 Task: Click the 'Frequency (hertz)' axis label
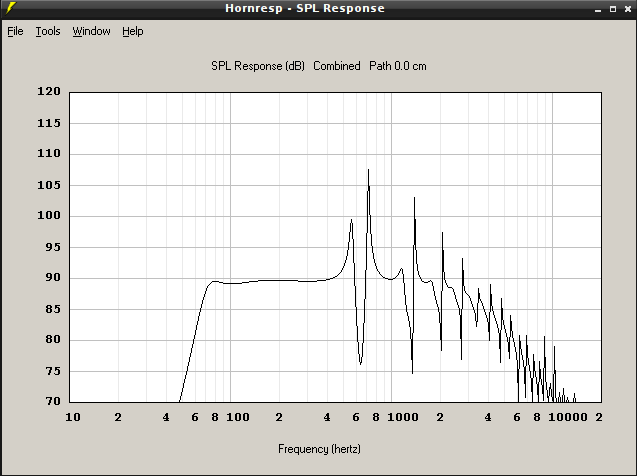(x=319, y=449)
